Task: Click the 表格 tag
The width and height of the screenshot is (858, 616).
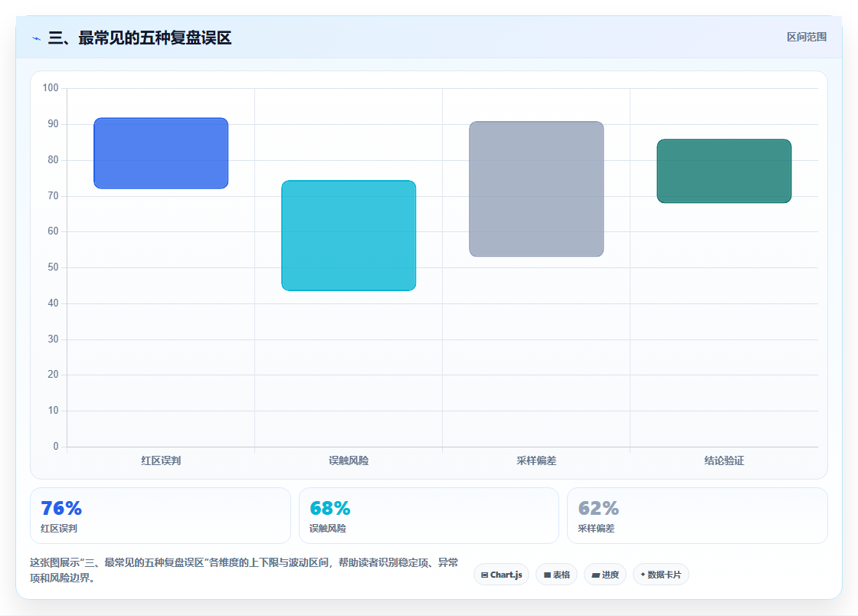Action: (556, 575)
